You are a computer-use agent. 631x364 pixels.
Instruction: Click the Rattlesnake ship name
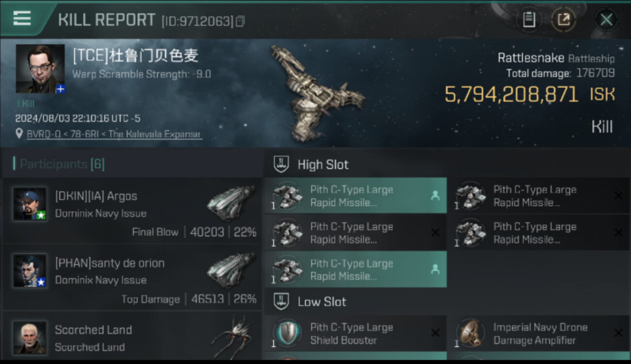pyautogui.click(x=531, y=58)
